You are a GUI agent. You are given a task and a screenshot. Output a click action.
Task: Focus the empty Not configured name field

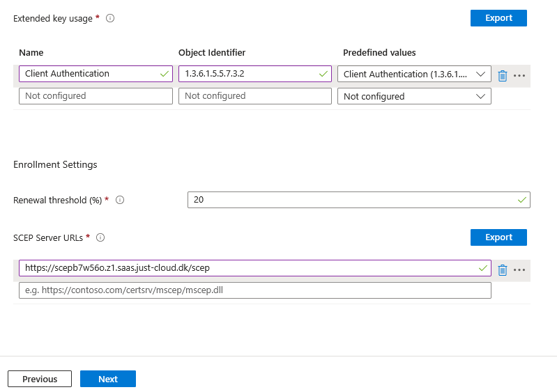pos(96,96)
